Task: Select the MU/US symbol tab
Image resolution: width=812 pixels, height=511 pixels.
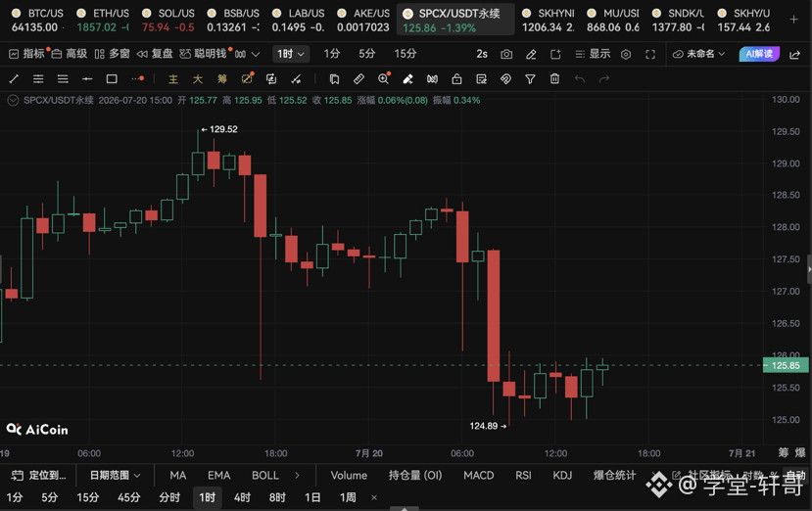Action: 613,21
